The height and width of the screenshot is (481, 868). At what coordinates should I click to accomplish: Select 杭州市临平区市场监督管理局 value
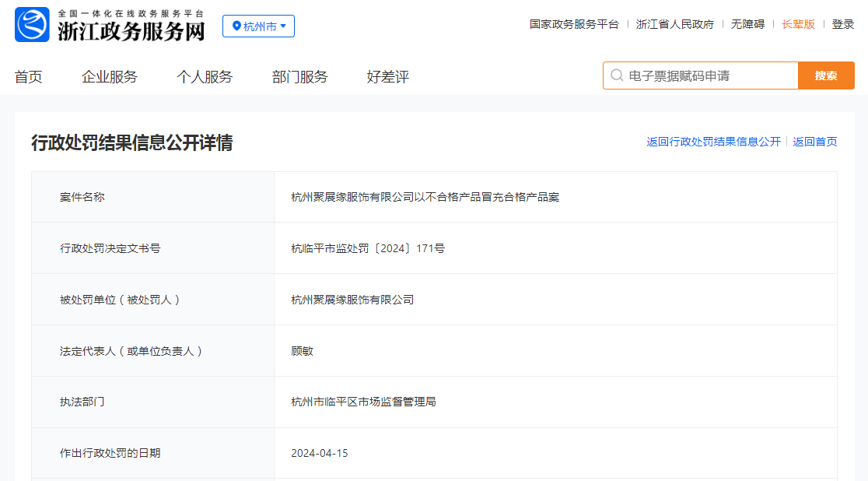pyautogui.click(x=364, y=402)
